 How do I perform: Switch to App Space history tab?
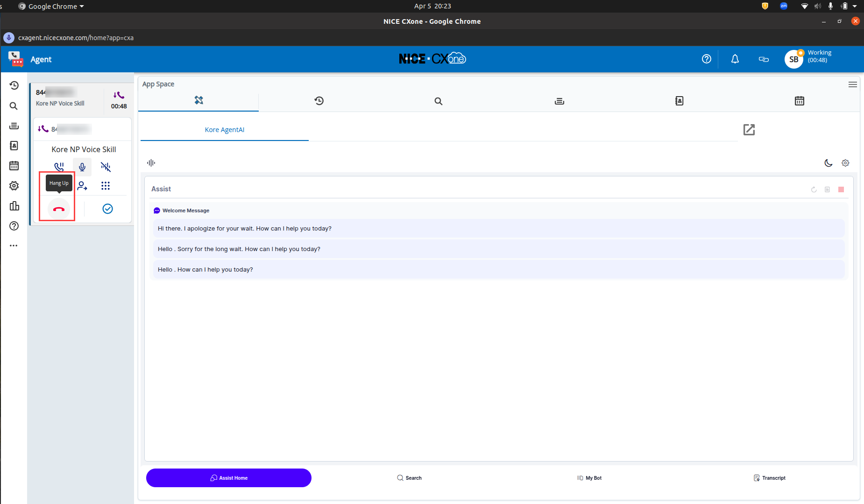tap(319, 101)
